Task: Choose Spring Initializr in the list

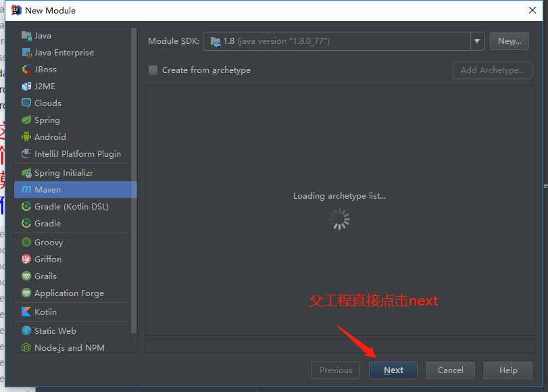Action: 75,173
